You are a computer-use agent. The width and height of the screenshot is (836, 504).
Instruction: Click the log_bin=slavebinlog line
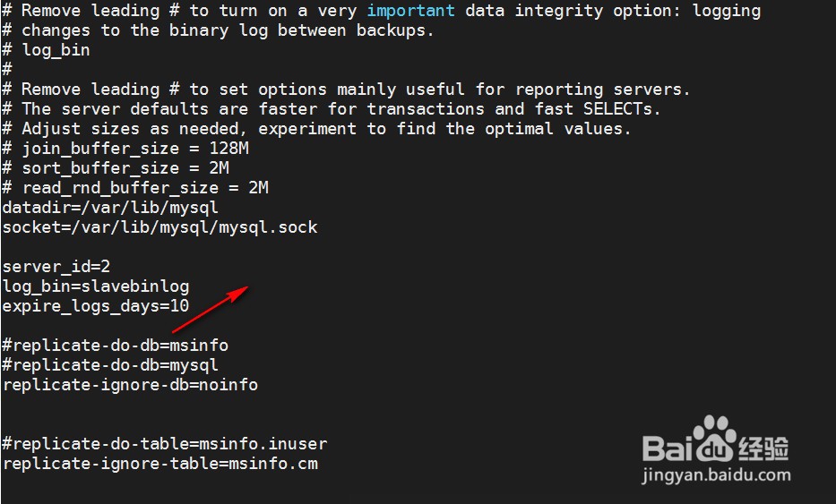pyautogui.click(x=96, y=286)
